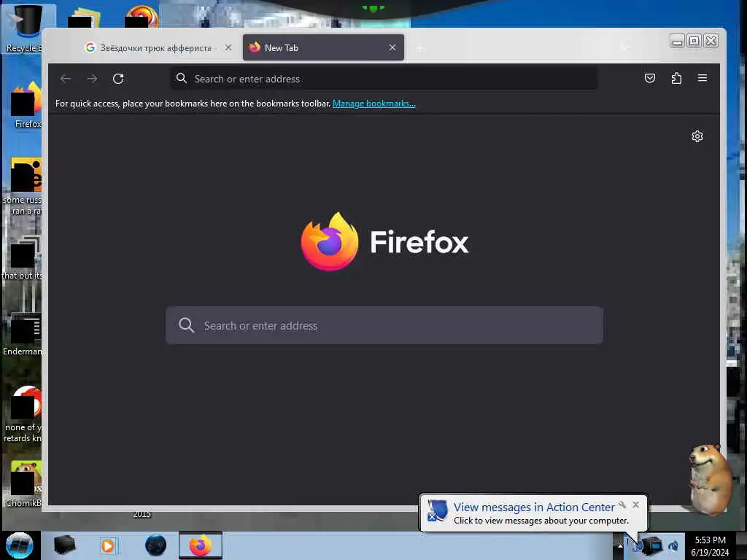Maximize the Firefox window

(x=694, y=41)
